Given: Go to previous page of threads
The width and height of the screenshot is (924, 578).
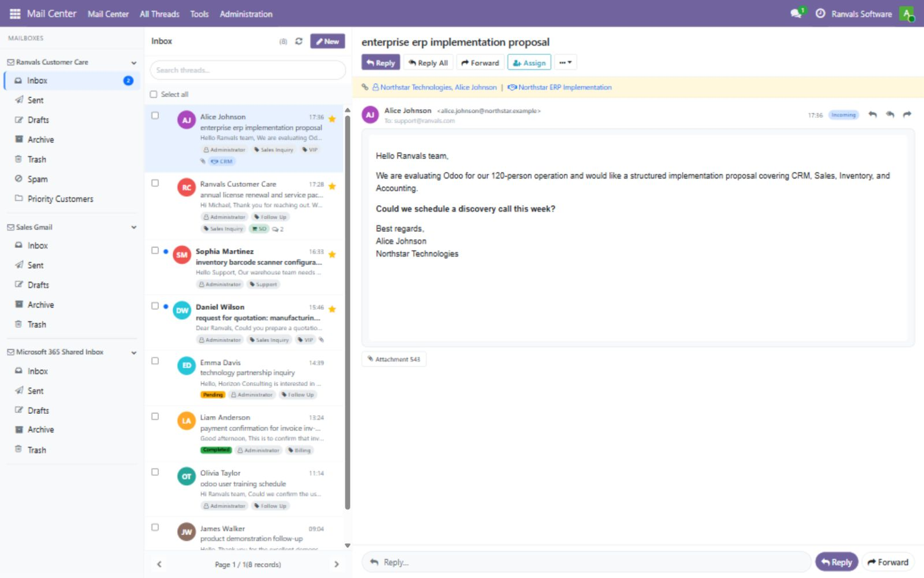Looking at the screenshot, I should pos(159,564).
